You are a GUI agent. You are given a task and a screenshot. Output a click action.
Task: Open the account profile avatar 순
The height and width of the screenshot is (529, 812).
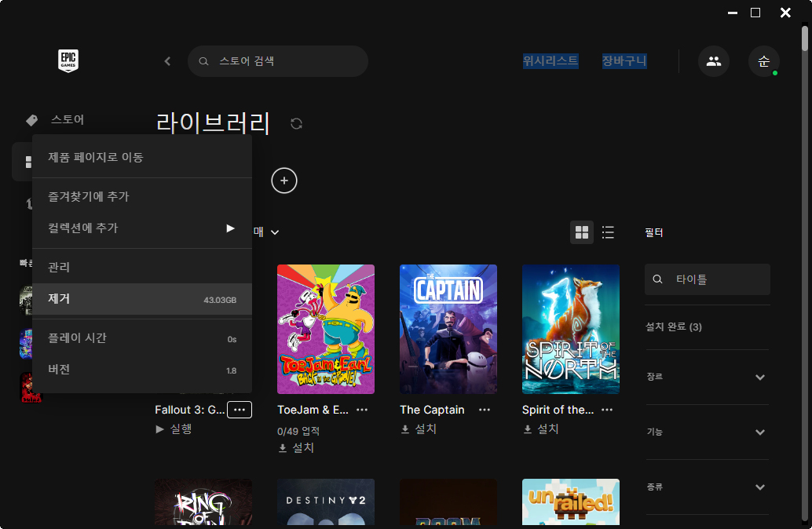tap(764, 61)
